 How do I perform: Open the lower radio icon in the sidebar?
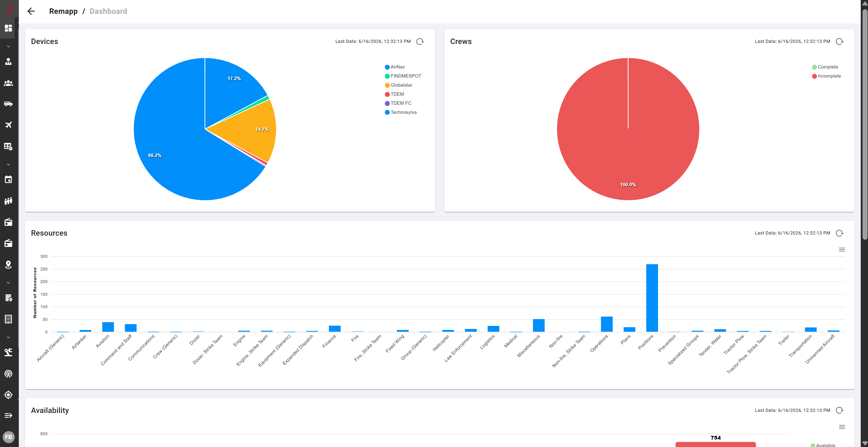[8, 243]
